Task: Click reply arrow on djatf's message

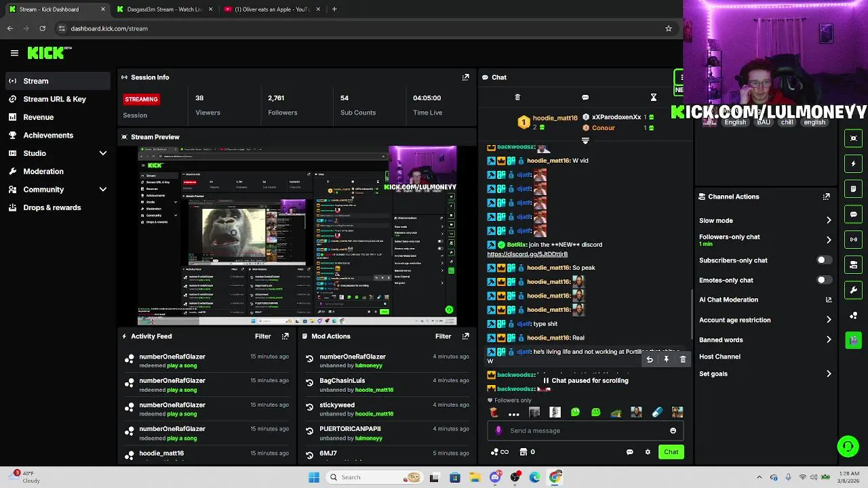Action: tap(650, 359)
